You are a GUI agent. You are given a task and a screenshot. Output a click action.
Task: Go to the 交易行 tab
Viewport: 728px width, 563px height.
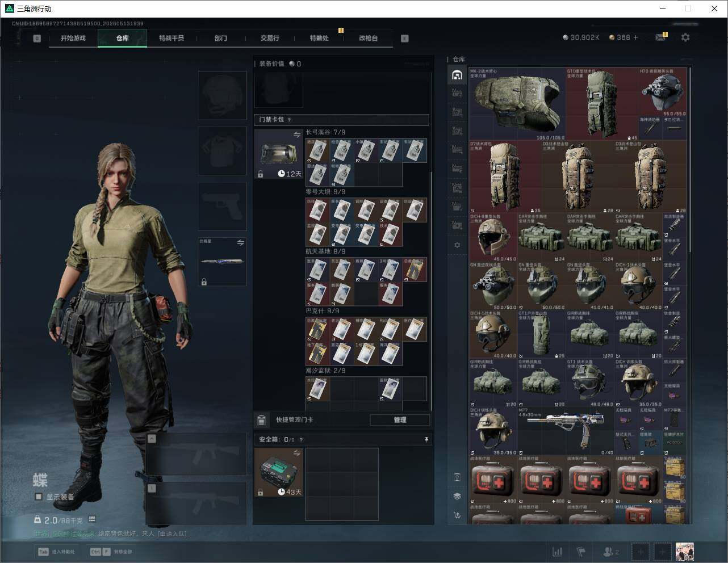[x=270, y=38]
